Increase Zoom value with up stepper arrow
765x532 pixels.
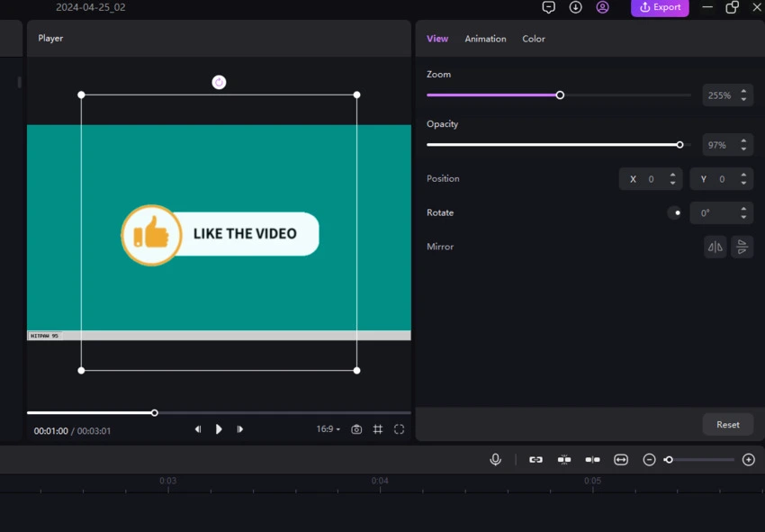point(743,90)
